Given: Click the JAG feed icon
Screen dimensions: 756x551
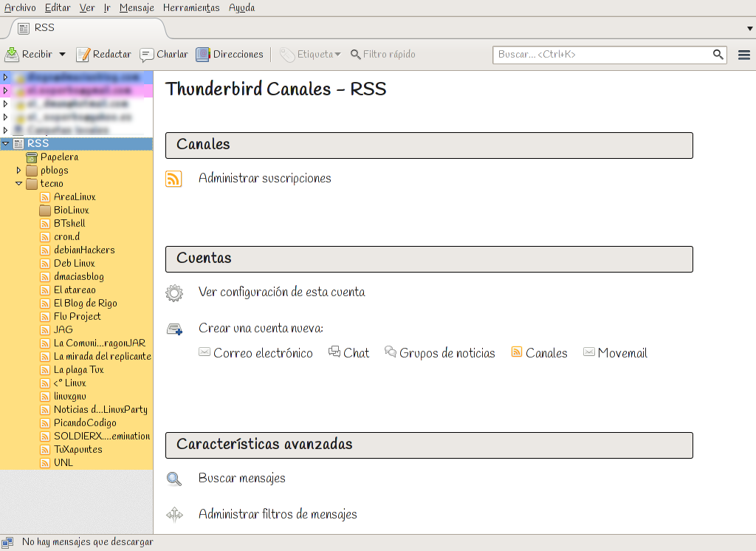Looking at the screenshot, I should click(45, 330).
